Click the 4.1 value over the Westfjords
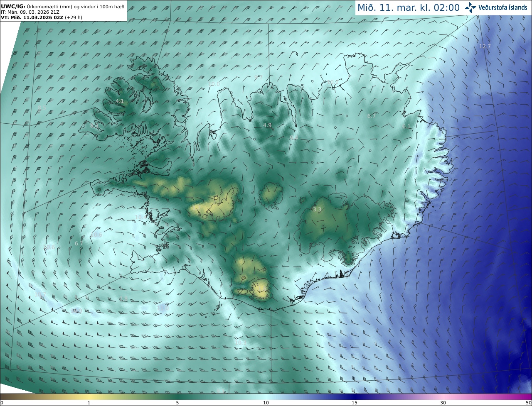The image size is (532, 406). click(x=120, y=101)
